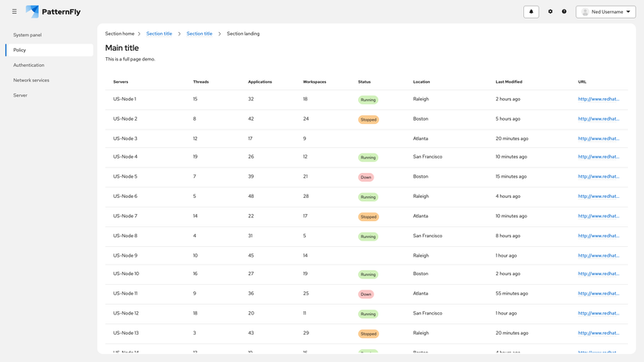Screen dimensions: 644x362
Task: Click Section landing breadcrumb text
Action: pyautogui.click(x=243, y=34)
